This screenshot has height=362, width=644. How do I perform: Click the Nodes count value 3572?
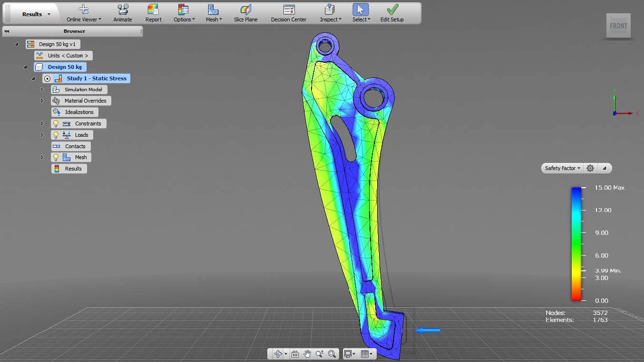600,313
